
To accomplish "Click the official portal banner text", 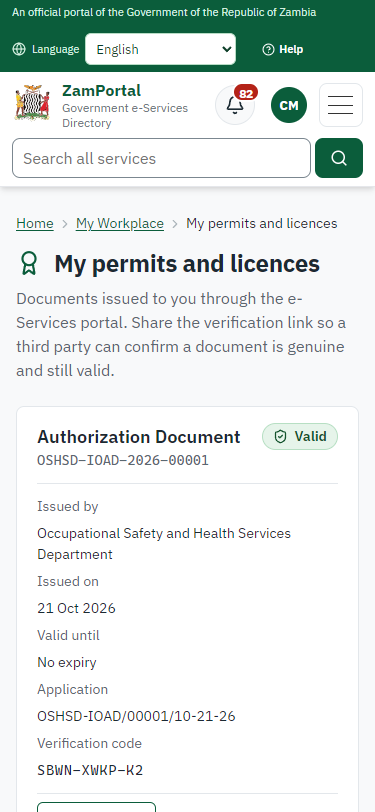I will (x=164, y=12).
